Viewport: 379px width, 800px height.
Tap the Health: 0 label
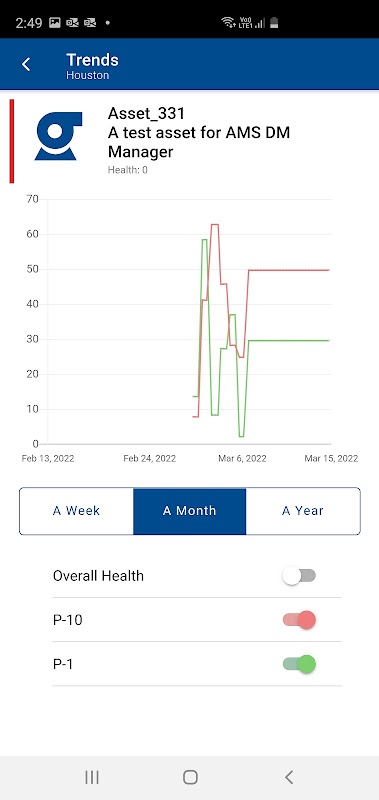coord(128,170)
